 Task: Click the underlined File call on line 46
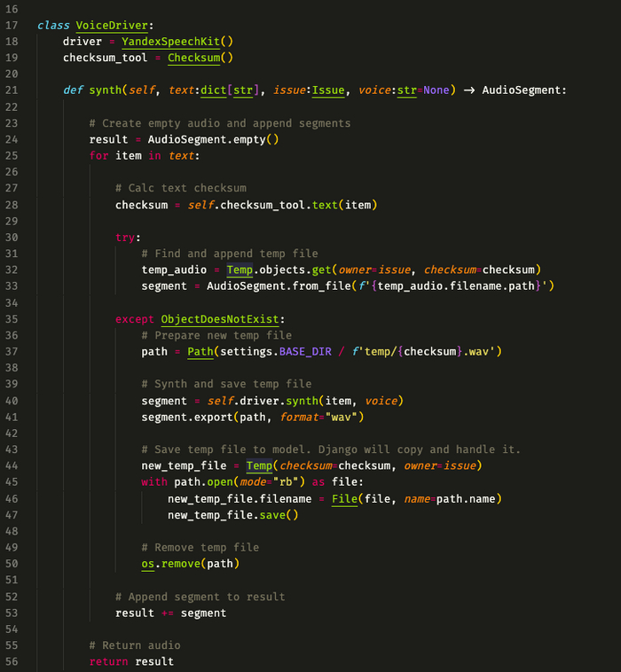344,499
